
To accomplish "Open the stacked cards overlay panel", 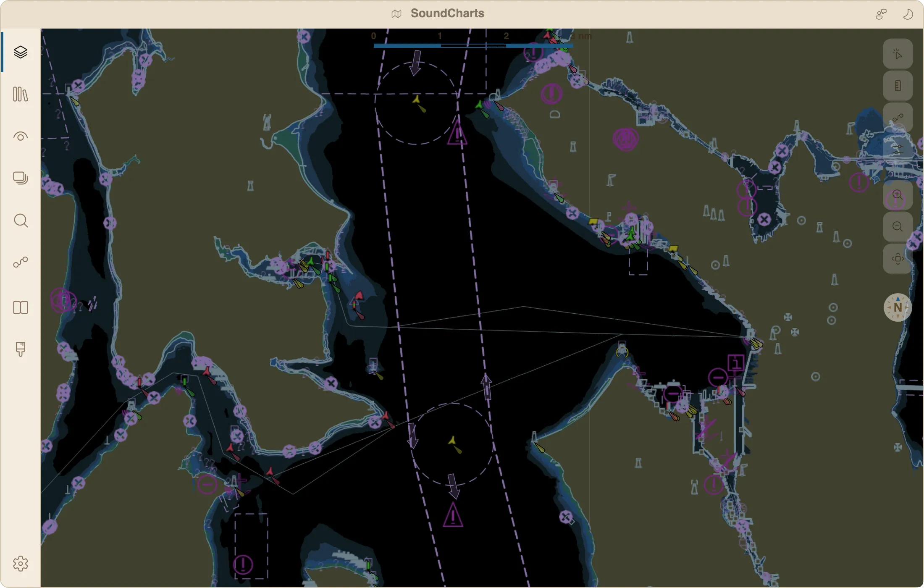I will pos(21,178).
